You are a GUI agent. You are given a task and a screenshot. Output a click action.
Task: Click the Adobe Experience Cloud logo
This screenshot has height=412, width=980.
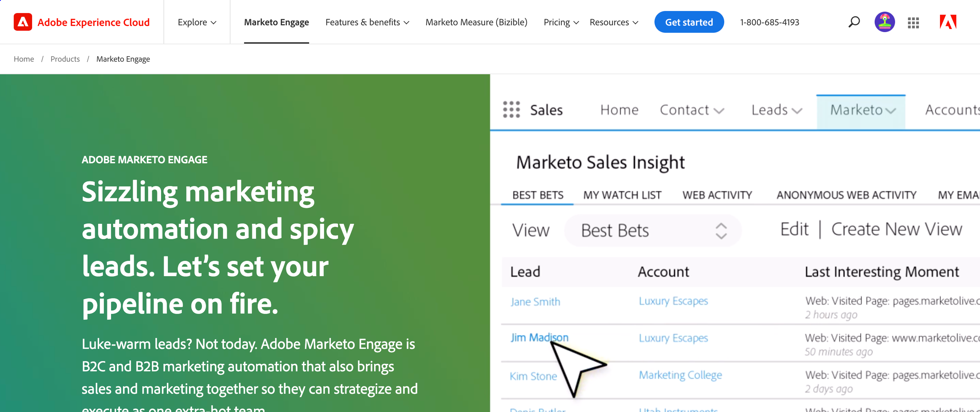tap(81, 22)
